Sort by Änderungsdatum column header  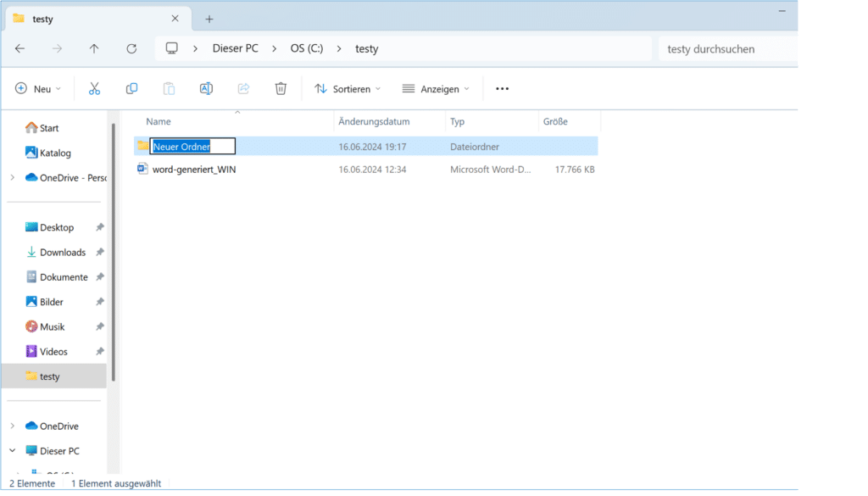[x=374, y=121]
